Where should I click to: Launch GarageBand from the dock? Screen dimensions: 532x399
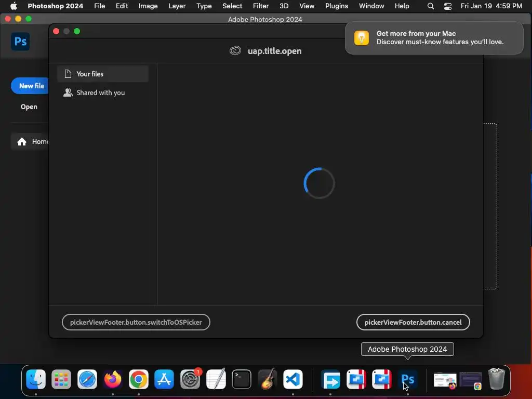point(268,379)
